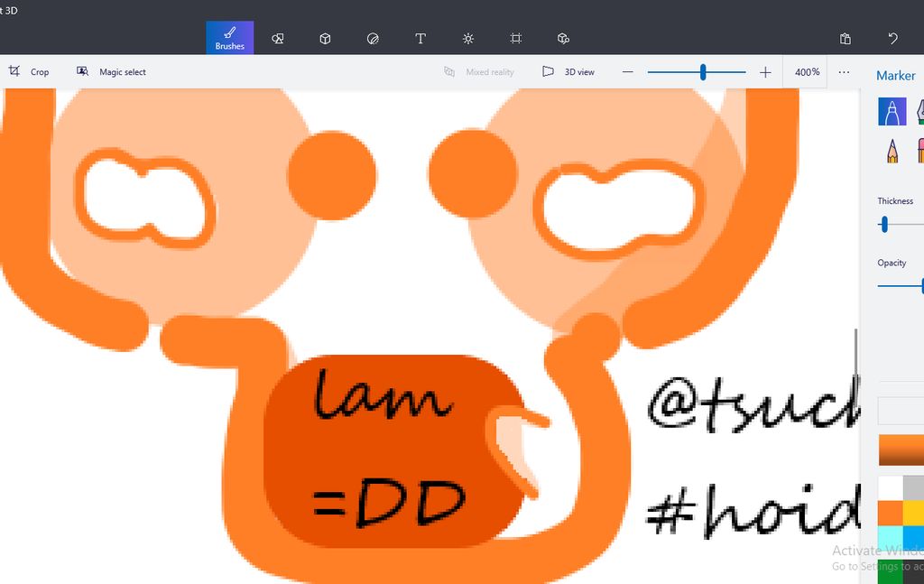Screen dimensions: 924x584
Task: Pick the white color swatch
Action: 891,488
